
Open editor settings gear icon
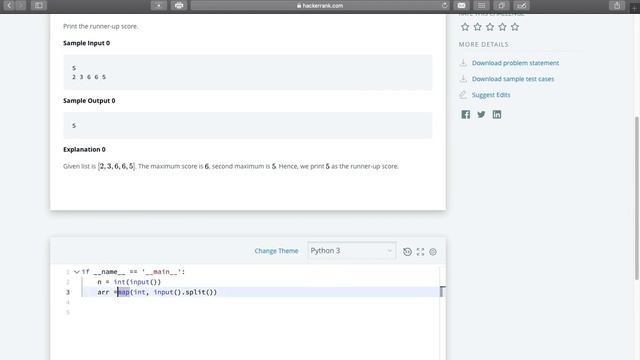[433, 252]
